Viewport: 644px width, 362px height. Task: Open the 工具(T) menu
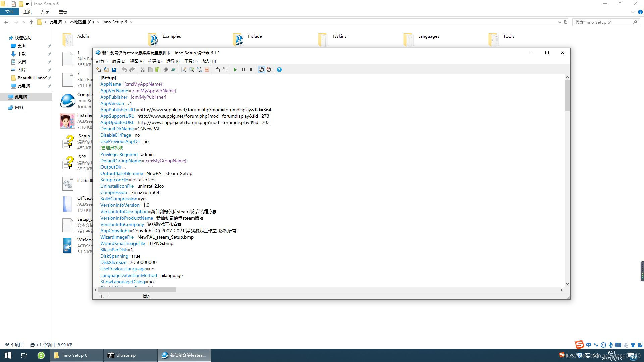[x=191, y=61]
